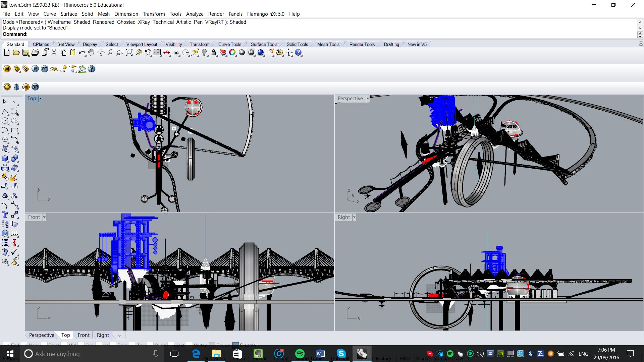Viewport: 644px width, 362px height.
Task: Open the Top viewport title dropdown arrow
Action: 40,99
